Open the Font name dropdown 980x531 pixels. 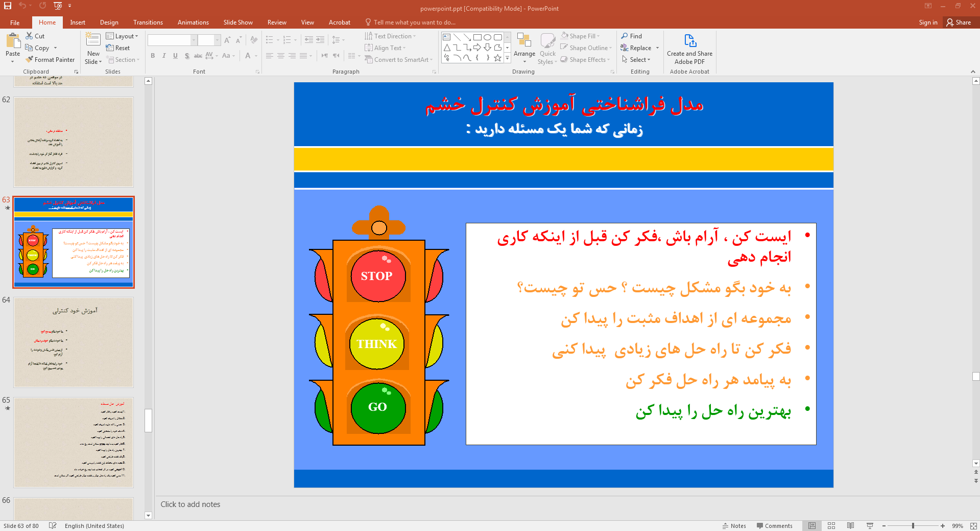(193, 39)
